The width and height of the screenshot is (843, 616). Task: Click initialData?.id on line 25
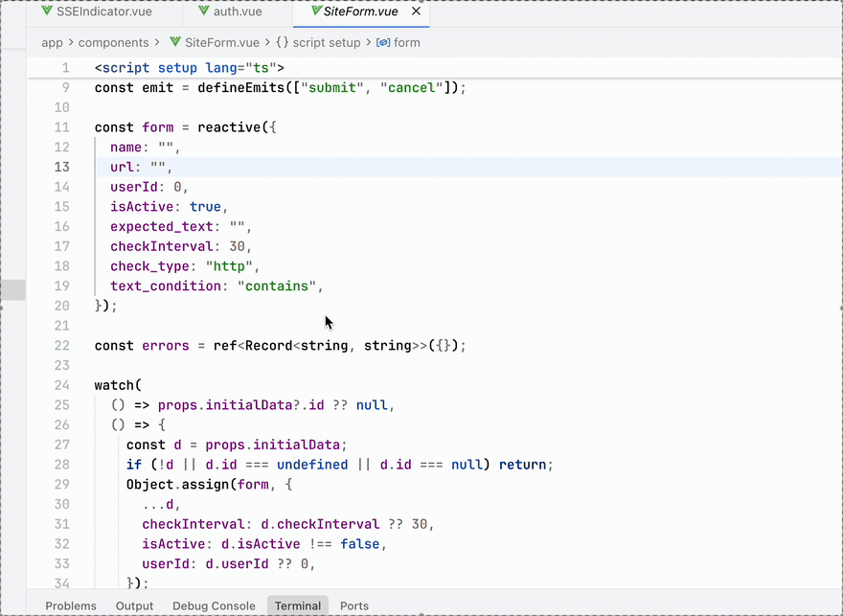tap(264, 405)
